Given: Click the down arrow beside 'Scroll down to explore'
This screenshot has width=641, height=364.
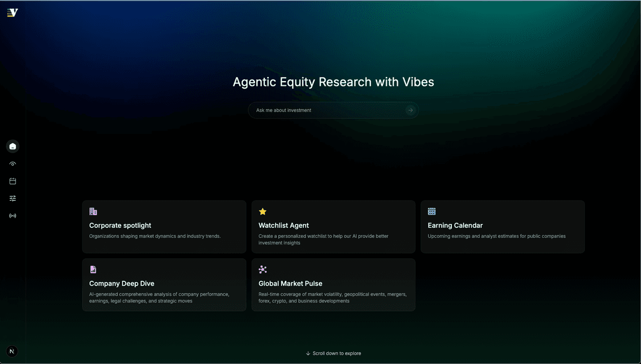Looking at the screenshot, I should pyautogui.click(x=308, y=353).
